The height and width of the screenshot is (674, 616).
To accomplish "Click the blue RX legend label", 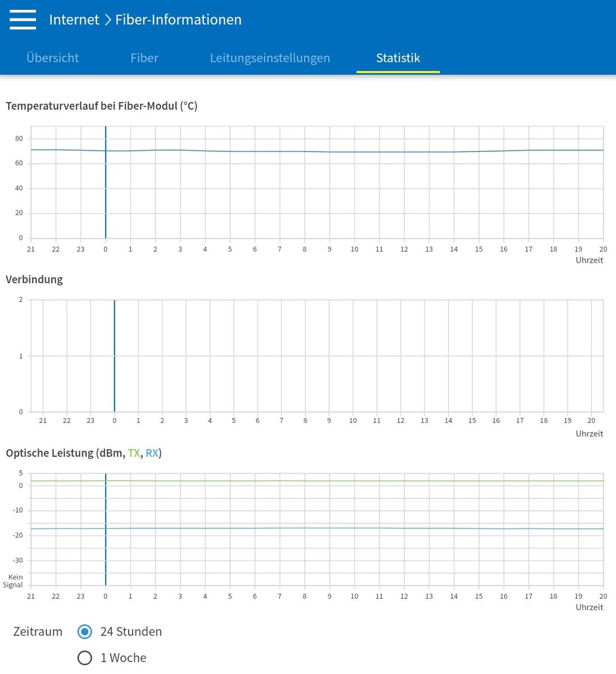I will pyautogui.click(x=152, y=453).
